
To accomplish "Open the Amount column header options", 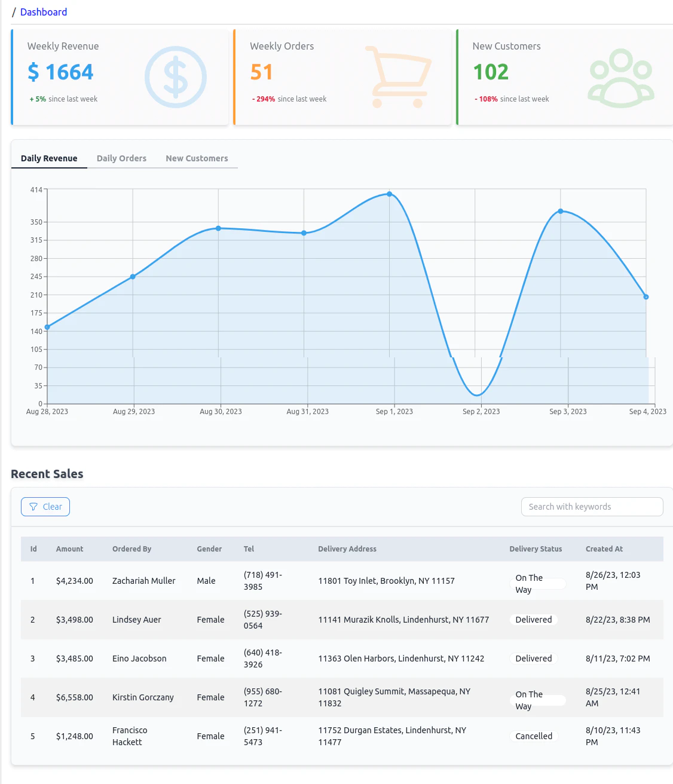I will pos(69,549).
